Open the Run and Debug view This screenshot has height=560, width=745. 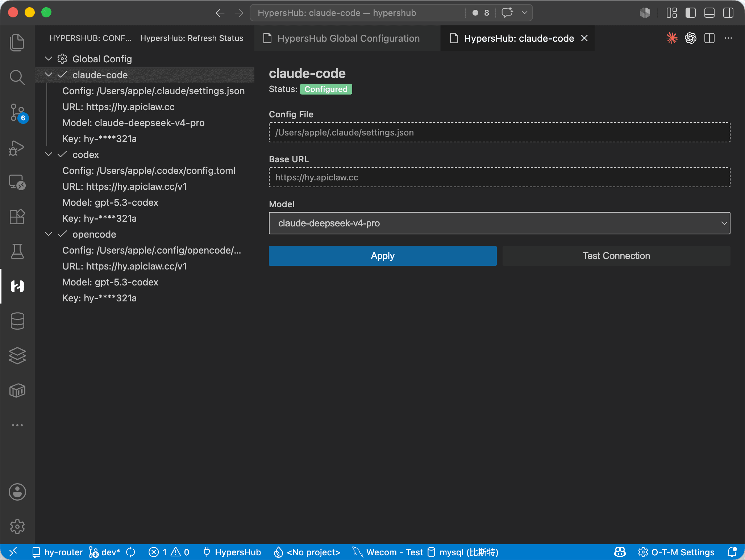coord(17,147)
